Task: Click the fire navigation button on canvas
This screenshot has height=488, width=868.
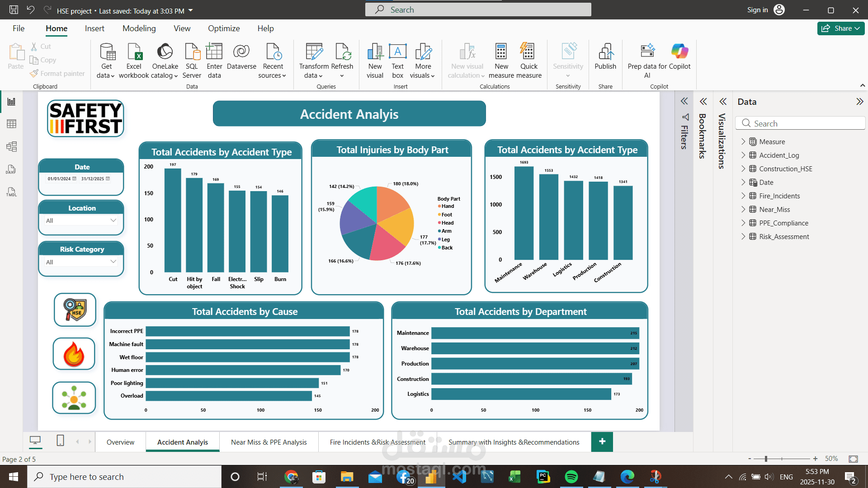Action: 74,354
